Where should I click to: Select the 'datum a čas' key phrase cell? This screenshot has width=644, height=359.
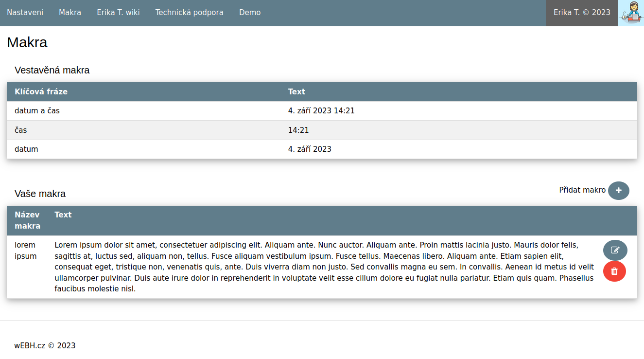37,111
